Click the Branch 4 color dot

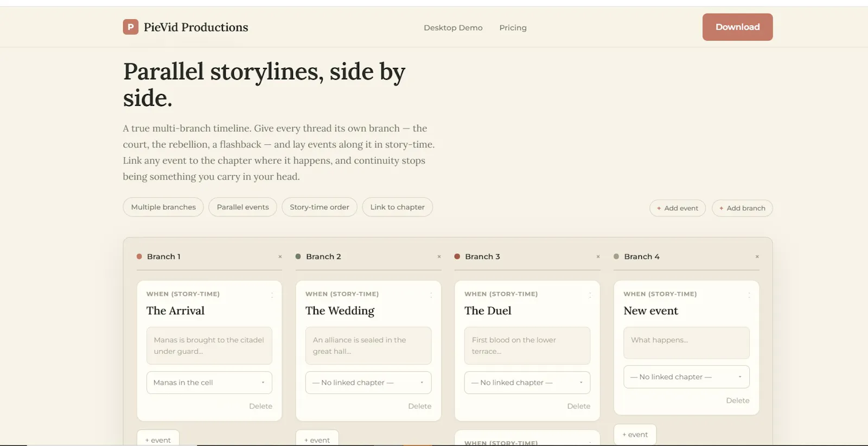coord(616,257)
